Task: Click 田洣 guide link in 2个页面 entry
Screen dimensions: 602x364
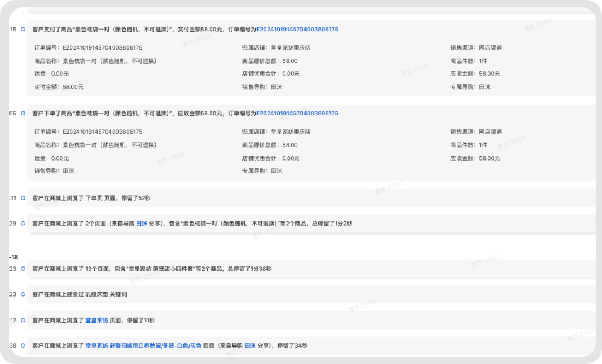Action: (x=142, y=224)
